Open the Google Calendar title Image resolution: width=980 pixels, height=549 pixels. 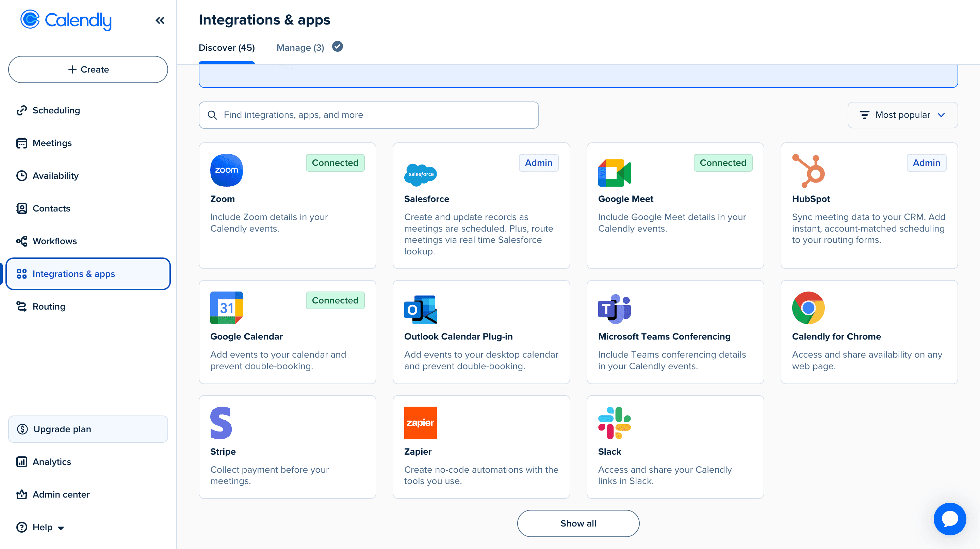[x=246, y=336]
